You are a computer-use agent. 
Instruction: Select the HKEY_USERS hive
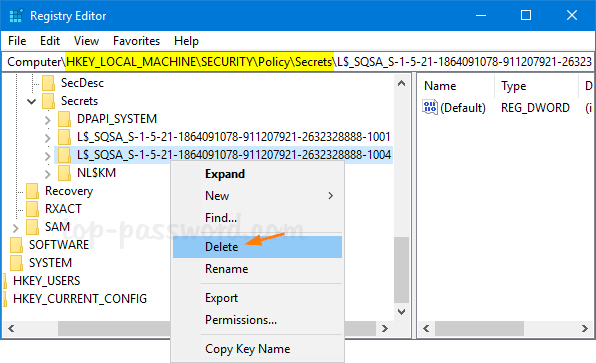[46, 281]
